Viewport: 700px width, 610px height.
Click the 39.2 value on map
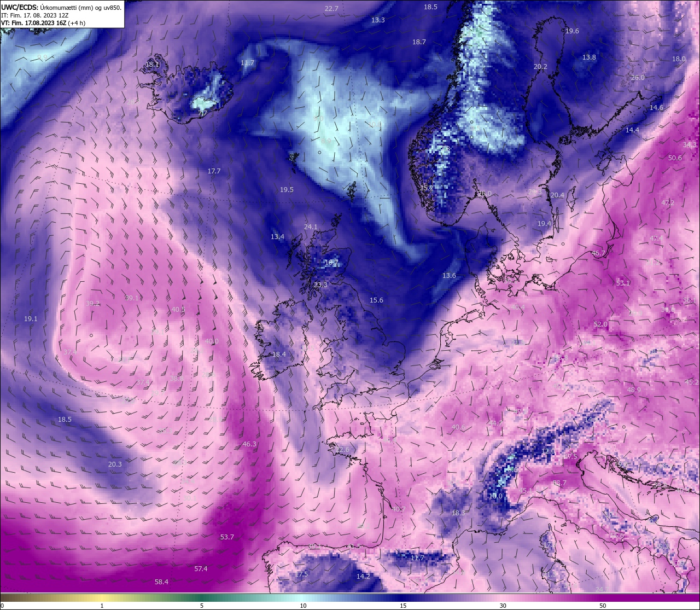coord(92,304)
